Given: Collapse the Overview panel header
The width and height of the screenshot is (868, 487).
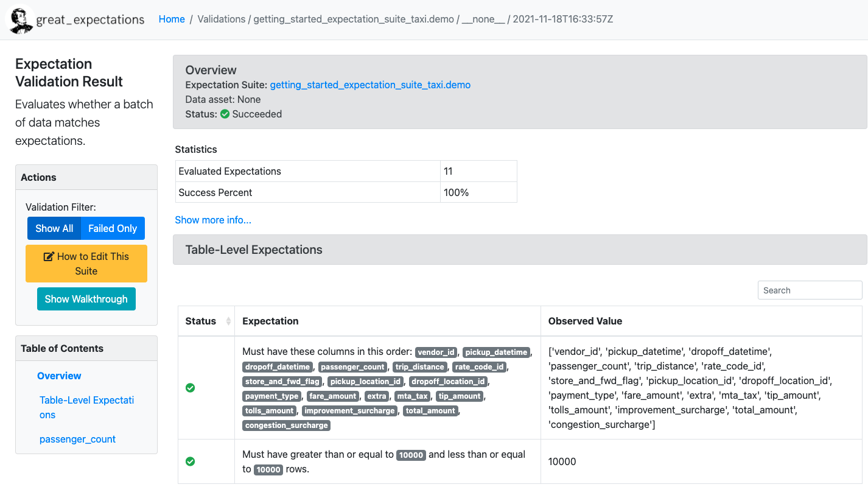Looking at the screenshot, I should click(211, 70).
